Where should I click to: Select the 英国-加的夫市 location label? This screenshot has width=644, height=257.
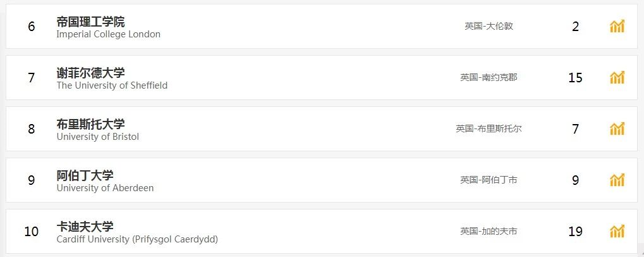[x=489, y=231]
